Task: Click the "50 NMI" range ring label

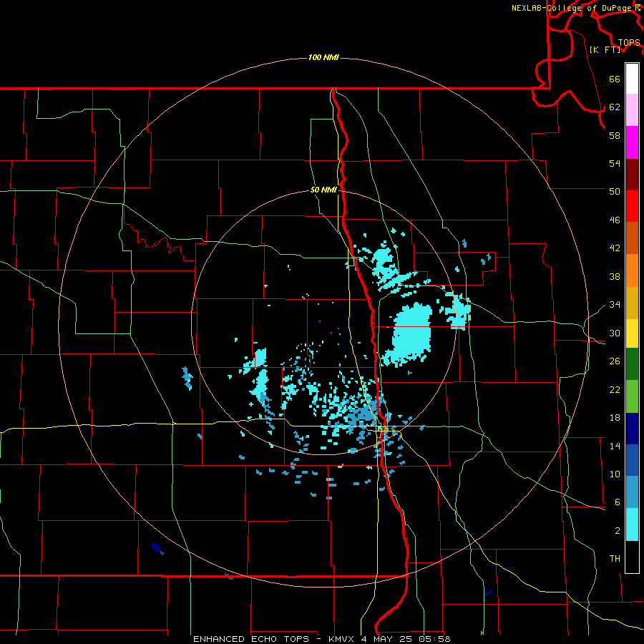Action: click(323, 190)
